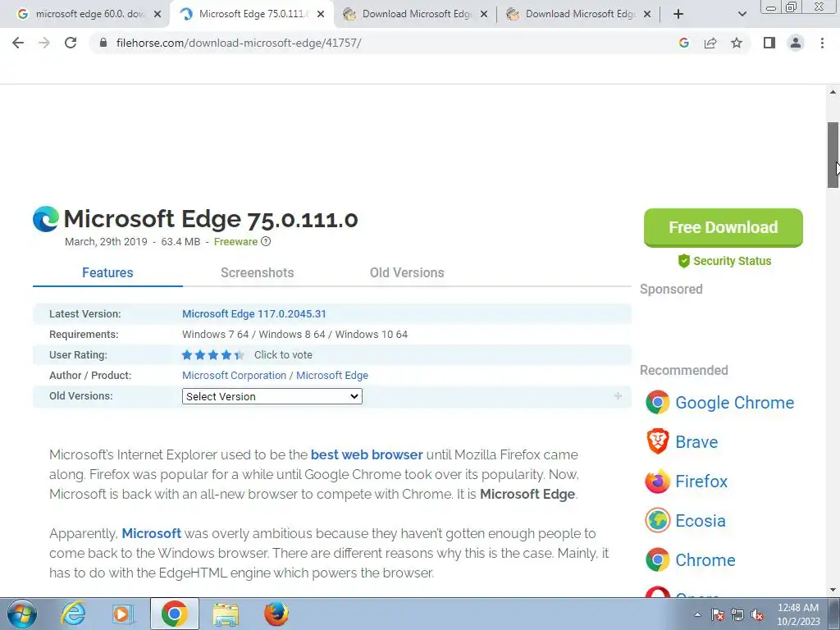Open File Explorer folder from taskbar
Image resolution: width=840 pixels, height=630 pixels.
226,614
